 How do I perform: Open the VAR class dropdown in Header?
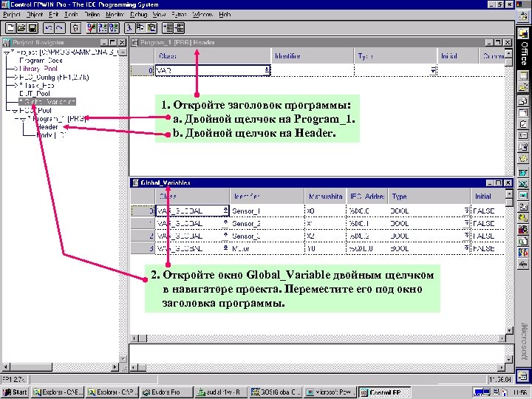(x=267, y=71)
